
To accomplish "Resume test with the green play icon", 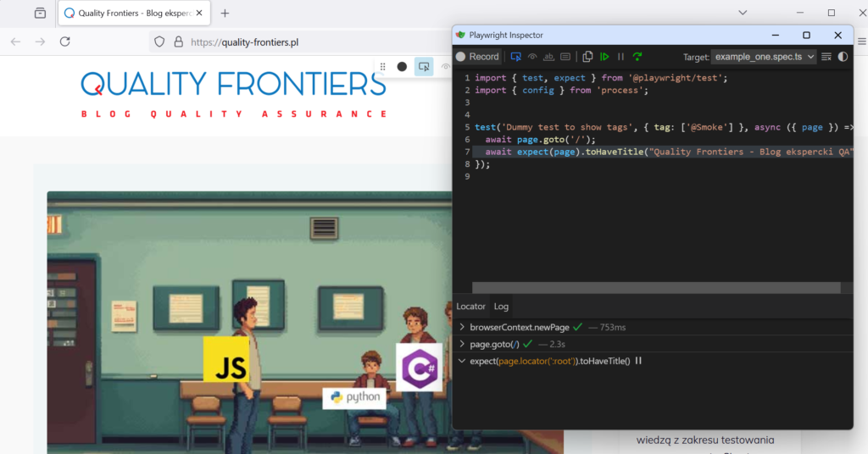I will tap(604, 57).
